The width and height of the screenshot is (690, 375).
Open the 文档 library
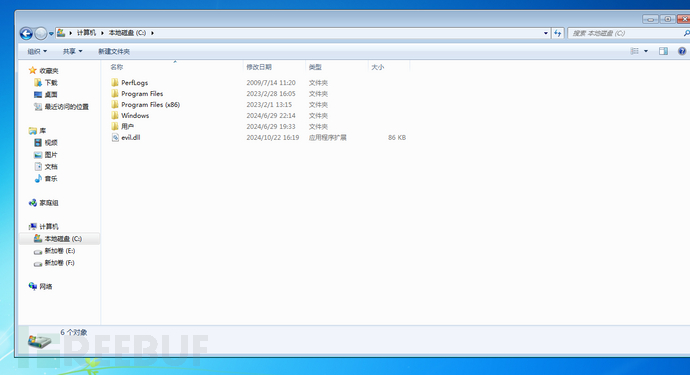click(x=51, y=166)
